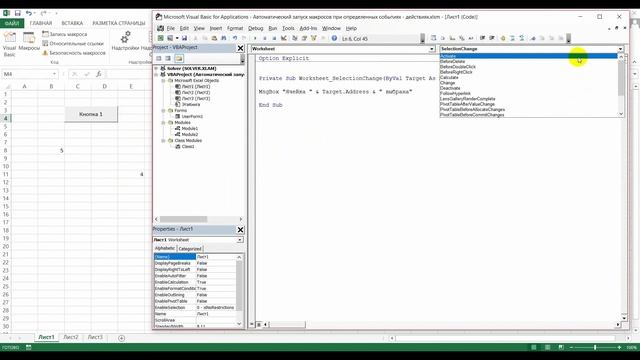Image resolution: width=640 pixels, height=360 pixels.
Task: Select Лист2 sheet tab
Action: [x=71, y=337]
